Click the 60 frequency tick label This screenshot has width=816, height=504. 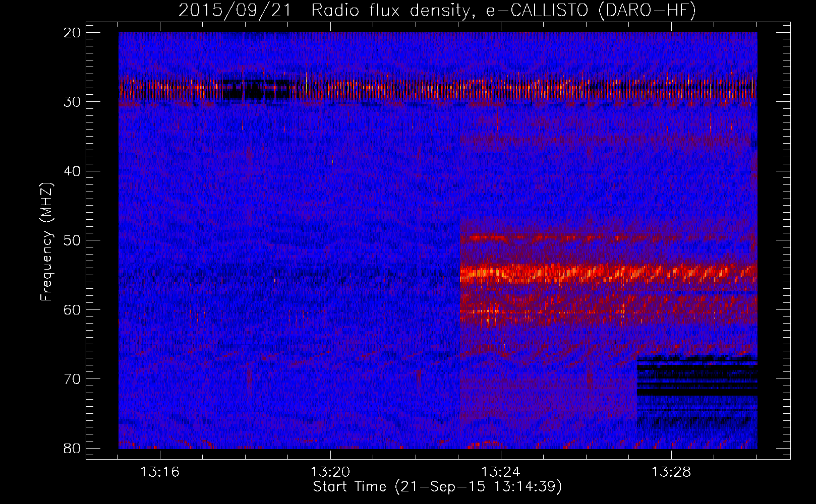pyautogui.click(x=73, y=309)
